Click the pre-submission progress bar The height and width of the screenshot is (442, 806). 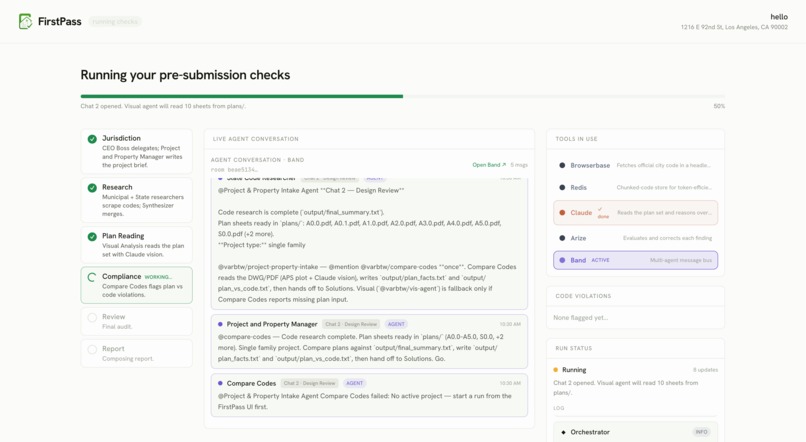pos(402,96)
